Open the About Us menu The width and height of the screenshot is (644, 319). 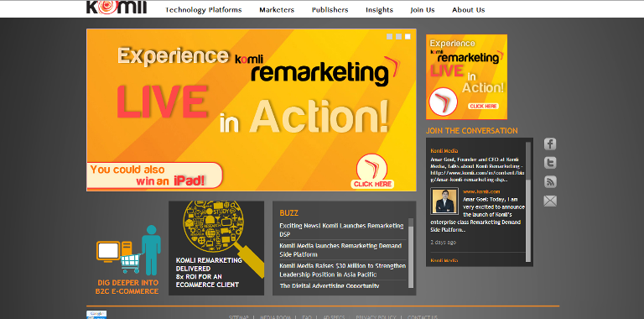[x=468, y=10]
